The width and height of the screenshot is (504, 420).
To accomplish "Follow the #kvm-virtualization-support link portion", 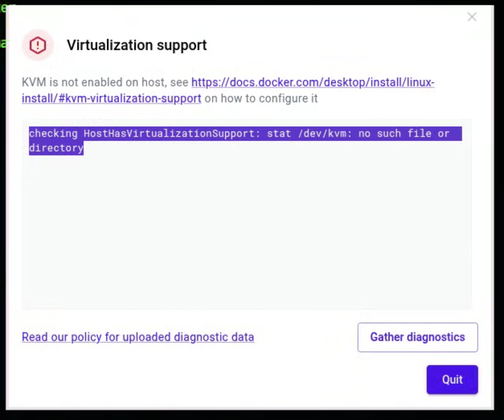I will (111, 99).
